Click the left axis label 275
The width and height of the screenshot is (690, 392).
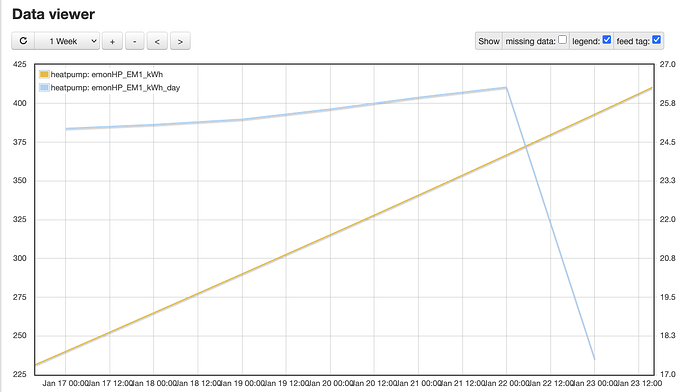click(19, 297)
